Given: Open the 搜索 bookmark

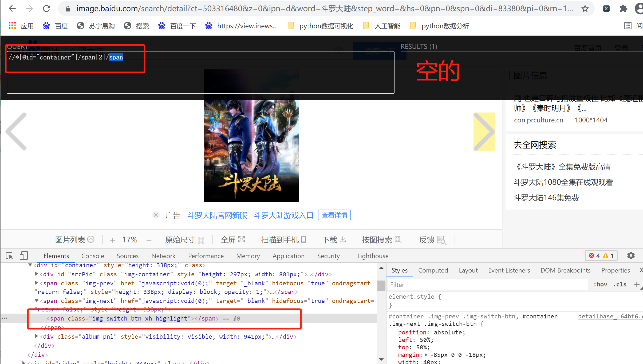Looking at the screenshot, I should pyautogui.click(x=136, y=26).
